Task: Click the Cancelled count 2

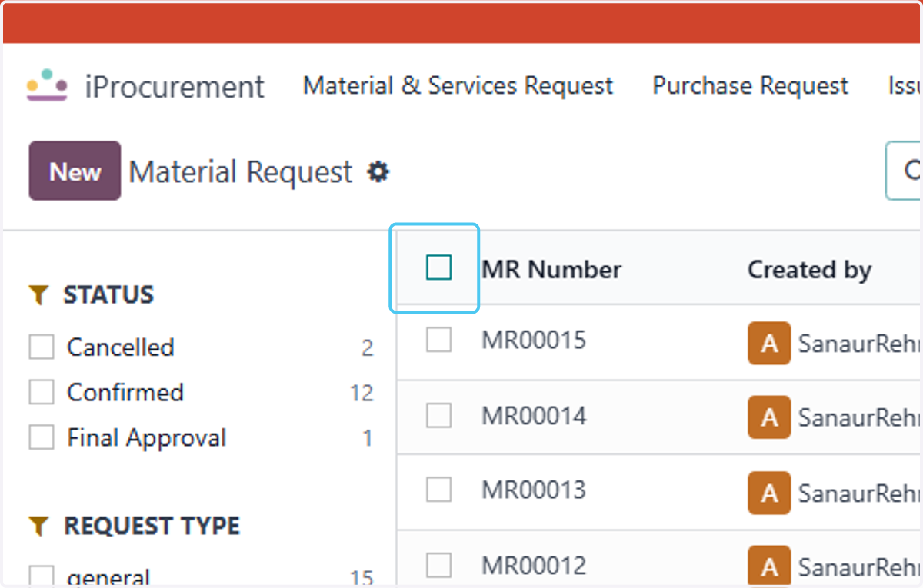Action: (x=367, y=348)
